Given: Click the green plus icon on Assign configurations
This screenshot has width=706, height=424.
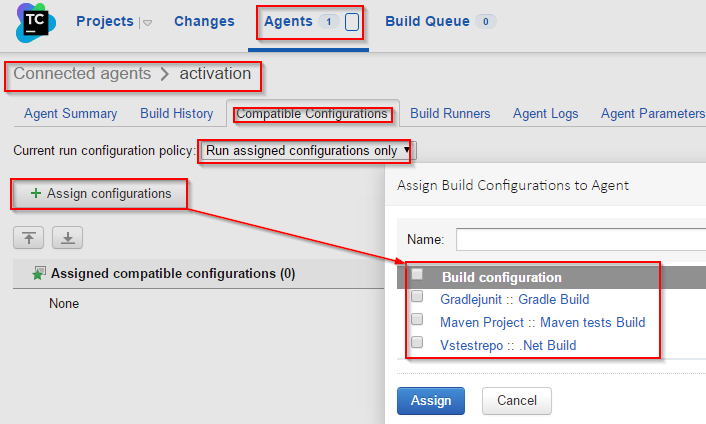Looking at the screenshot, I should coord(36,193).
